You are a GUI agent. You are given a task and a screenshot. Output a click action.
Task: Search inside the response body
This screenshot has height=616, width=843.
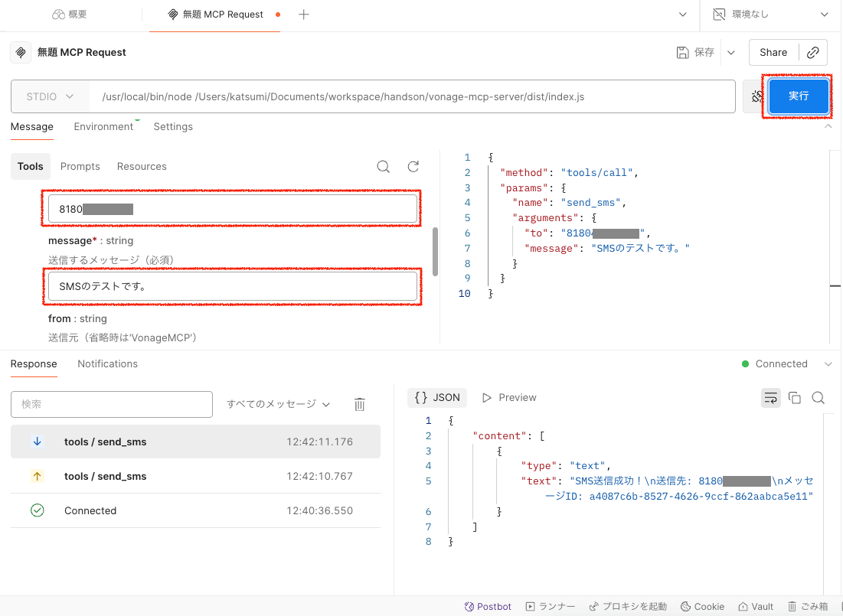tap(818, 398)
